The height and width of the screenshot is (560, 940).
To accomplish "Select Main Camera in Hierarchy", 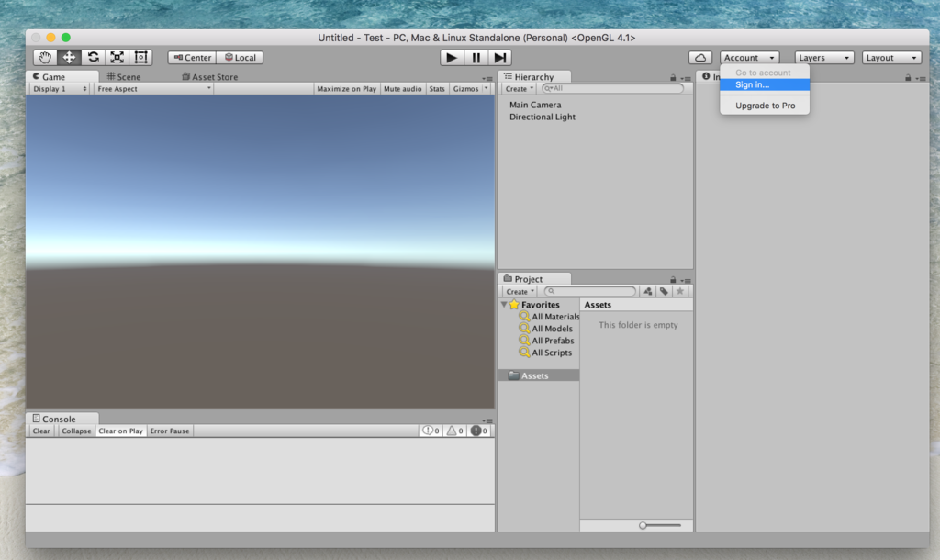I will tap(535, 105).
